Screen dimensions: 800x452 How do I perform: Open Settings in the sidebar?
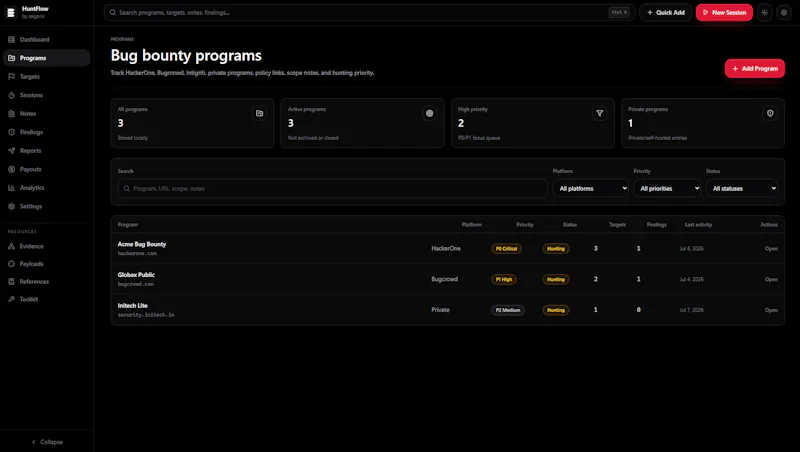pyautogui.click(x=46, y=206)
